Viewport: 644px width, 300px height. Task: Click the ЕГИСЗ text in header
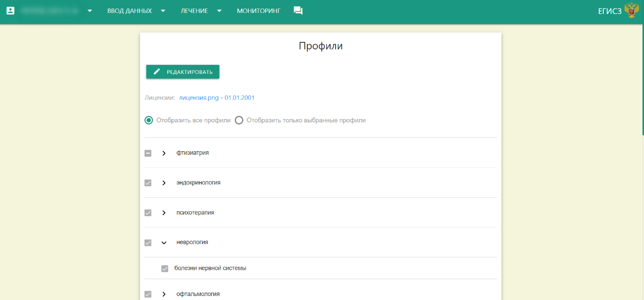[610, 11]
